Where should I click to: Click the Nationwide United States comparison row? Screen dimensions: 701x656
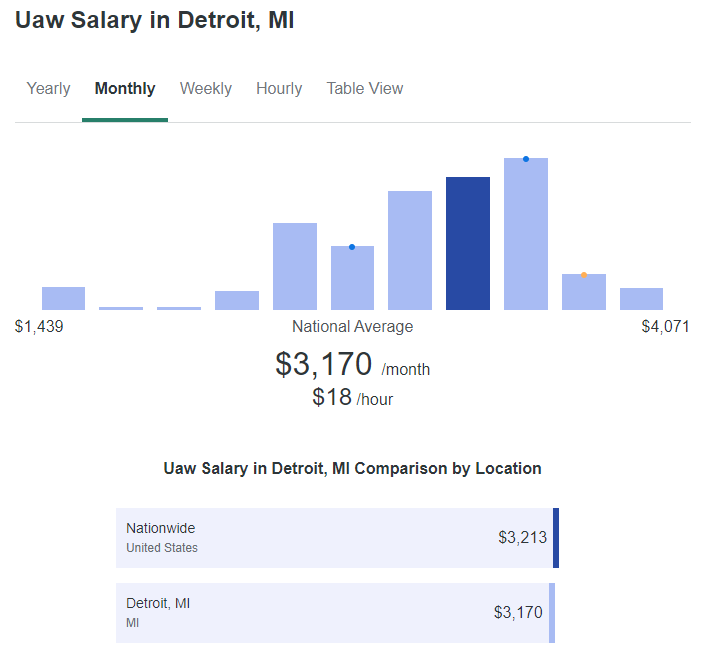(x=338, y=538)
